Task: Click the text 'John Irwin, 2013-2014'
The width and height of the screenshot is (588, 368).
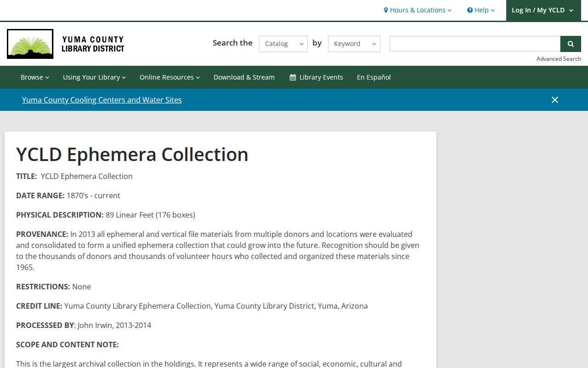Action: click(x=114, y=325)
